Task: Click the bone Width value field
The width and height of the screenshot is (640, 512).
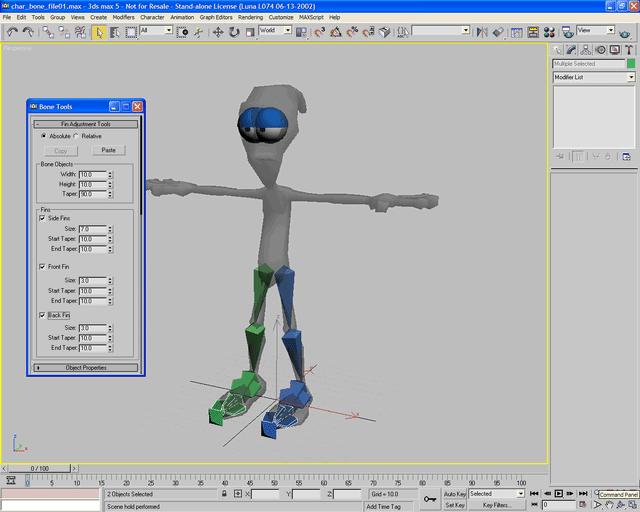Action: 91,175
